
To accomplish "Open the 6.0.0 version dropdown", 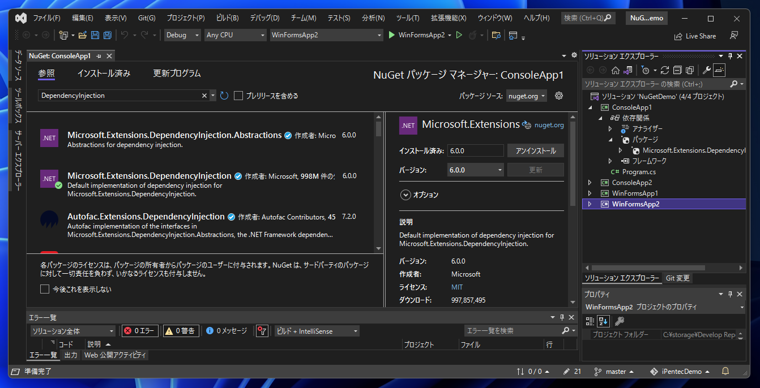I will coord(475,170).
